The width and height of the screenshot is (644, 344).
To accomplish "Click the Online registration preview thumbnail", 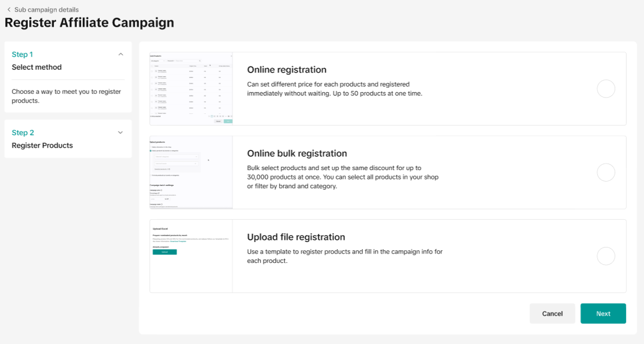I will [191, 89].
